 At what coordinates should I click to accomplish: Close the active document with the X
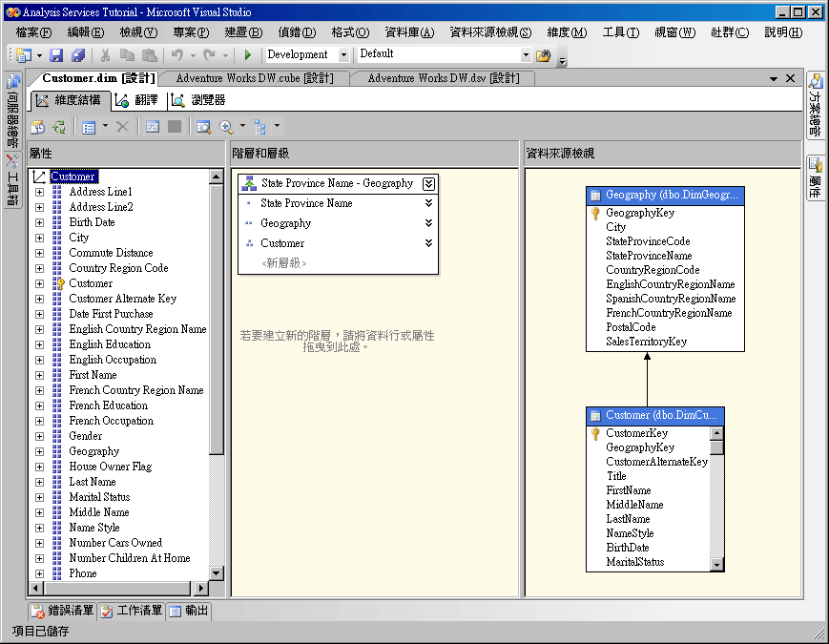791,78
